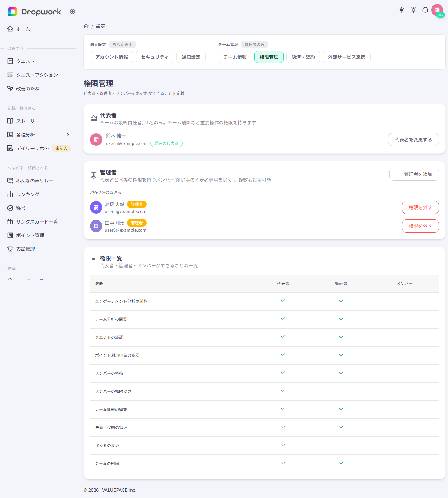
Task: Click the 代表者を変更する button
Action: (x=413, y=140)
